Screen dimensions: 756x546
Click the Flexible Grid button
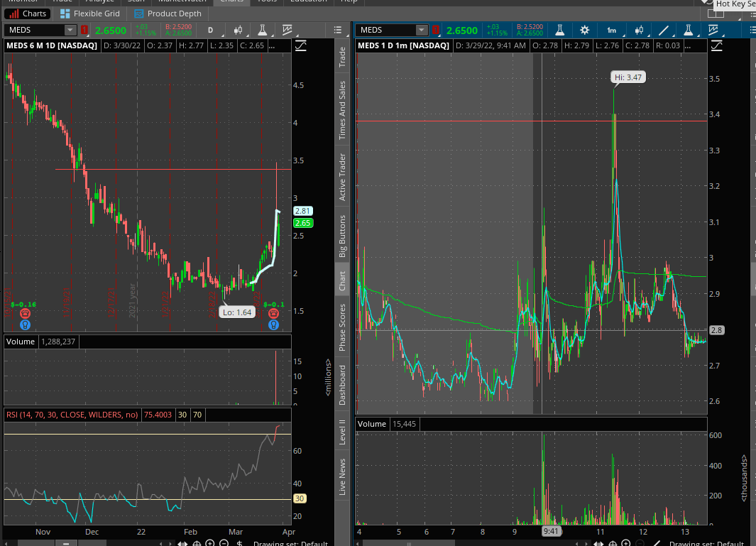pos(89,13)
